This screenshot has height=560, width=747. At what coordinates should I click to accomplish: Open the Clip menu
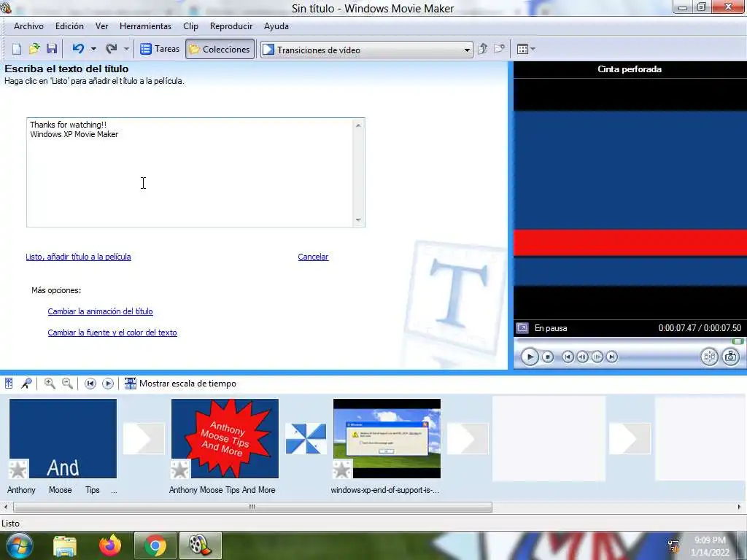tap(190, 26)
